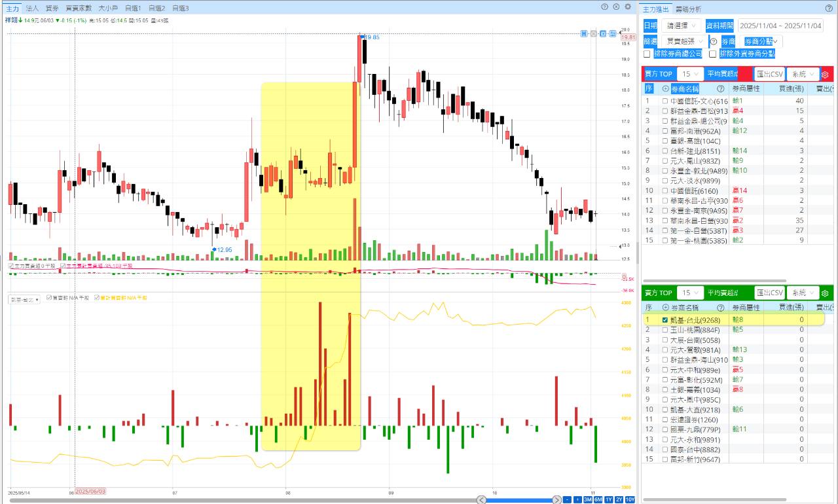Select the 法人 tab
Viewport: 838px width, 504px height.
(x=32, y=9)
